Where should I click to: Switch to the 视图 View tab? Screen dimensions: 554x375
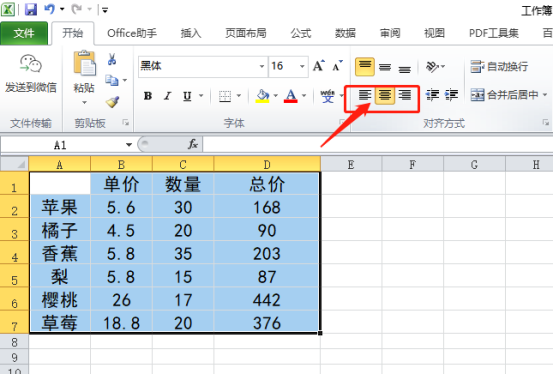pos(434,33)
